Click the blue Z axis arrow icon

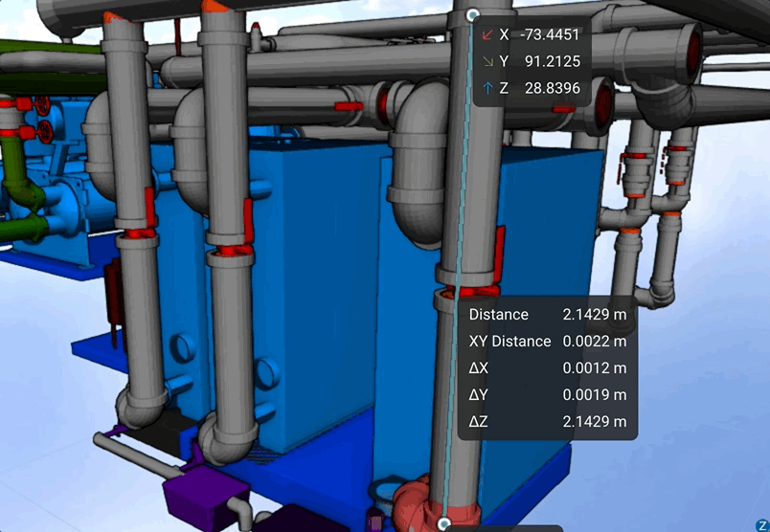488,89
